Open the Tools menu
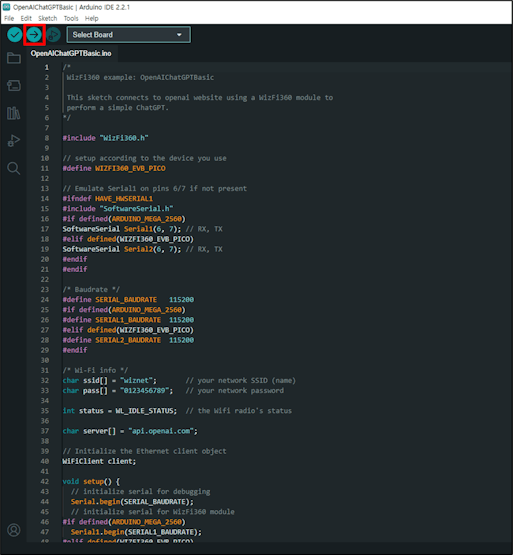The width and height of the screenshot is (513, 555). point(71,18)
